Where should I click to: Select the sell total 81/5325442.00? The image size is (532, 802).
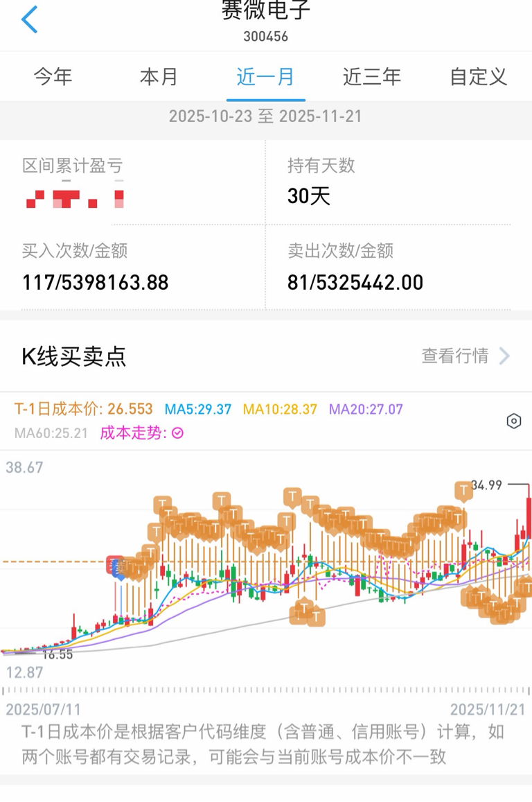(355, 282)
